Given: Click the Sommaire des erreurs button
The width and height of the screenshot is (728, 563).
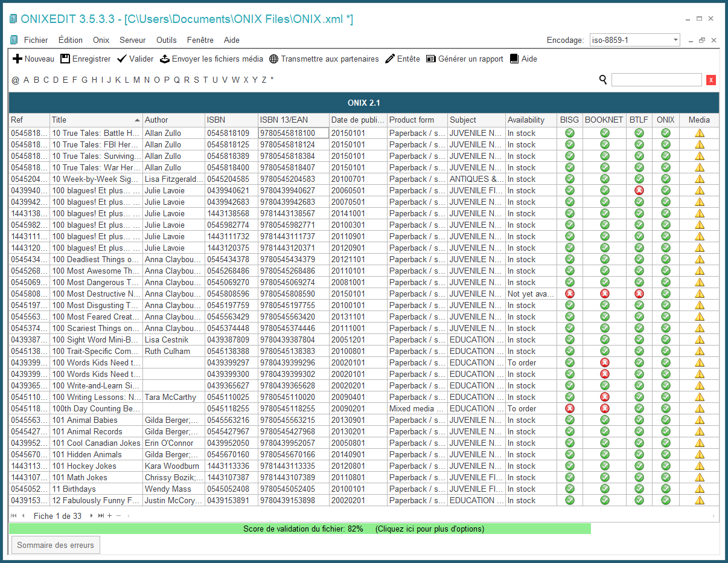Looking at the screenshot, I should click(56, 545).
